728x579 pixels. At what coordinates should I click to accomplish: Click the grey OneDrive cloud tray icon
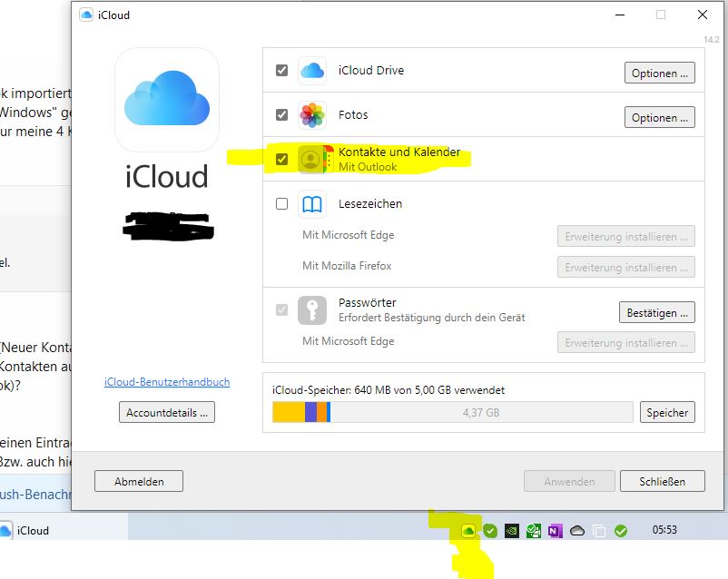point(577,530)
